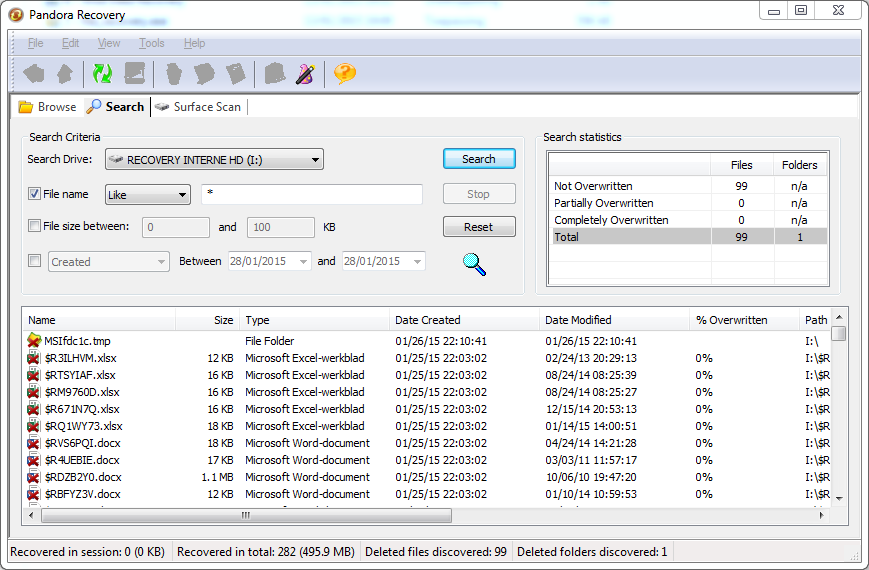Click the grayed-out notebook-shaped toolbar icon

236,73
